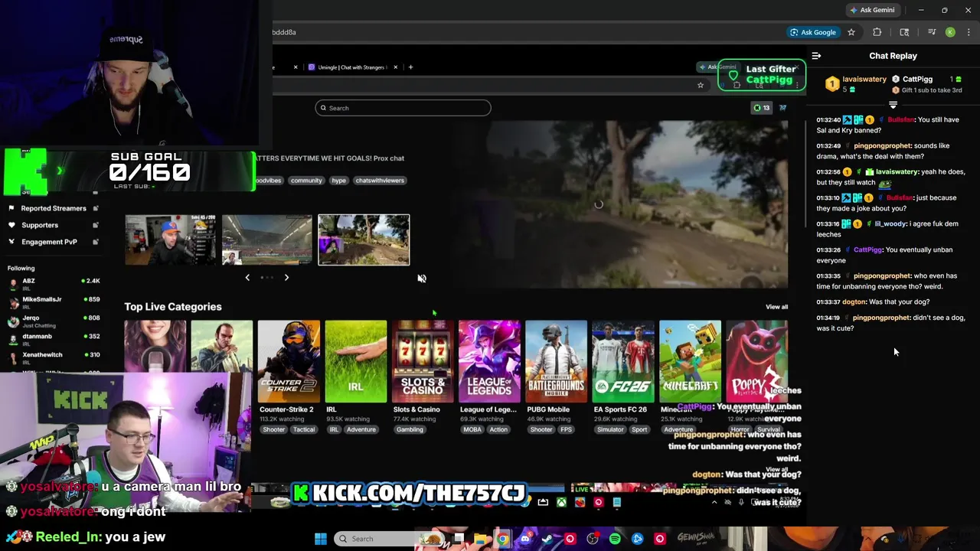
Task: Open followed channel dtanmanb
Action: click(54, 338)
